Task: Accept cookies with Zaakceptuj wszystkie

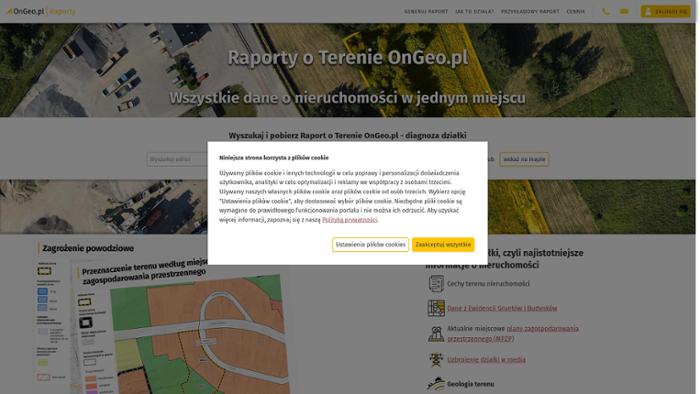Action: pos(443,245)
